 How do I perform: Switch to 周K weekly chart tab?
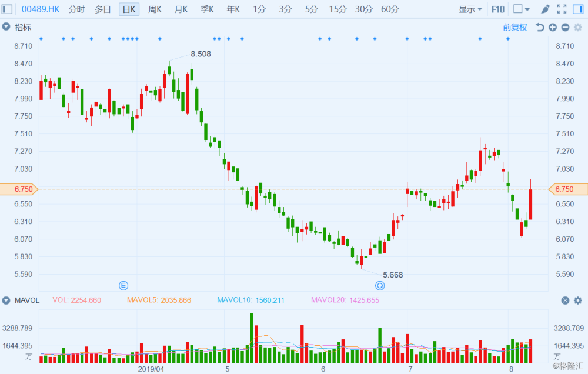click(x=155, y=9)
